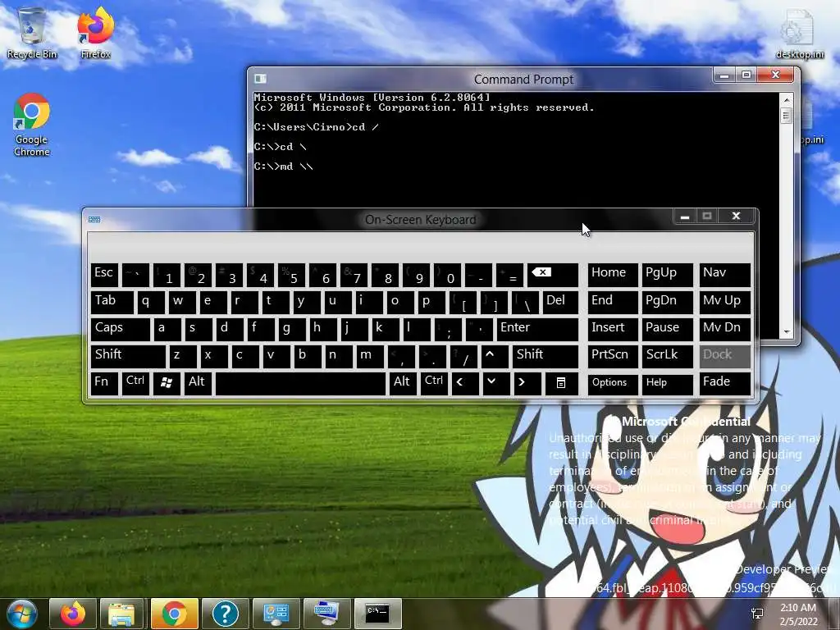Image resolution: width=840 pixels, height=630 pixels.
Task: Click the network icon in system tray
Action: tap(757, 614)
